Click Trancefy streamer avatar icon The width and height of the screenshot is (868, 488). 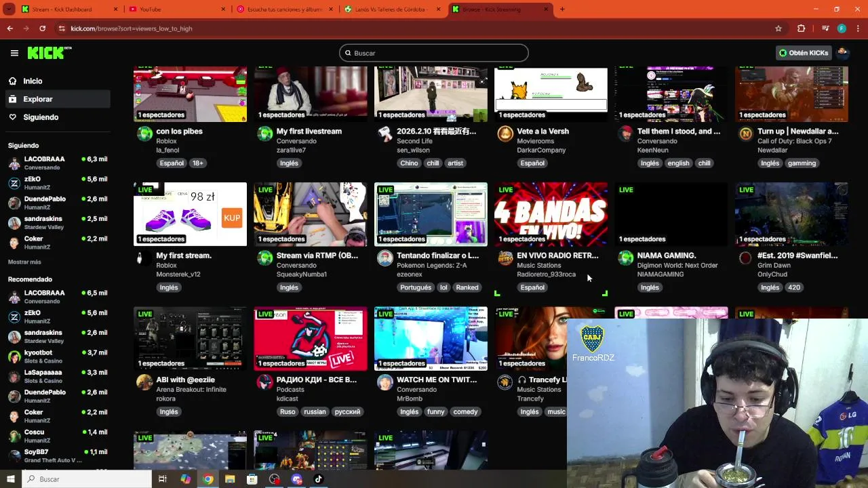click(x=505, y=382)
